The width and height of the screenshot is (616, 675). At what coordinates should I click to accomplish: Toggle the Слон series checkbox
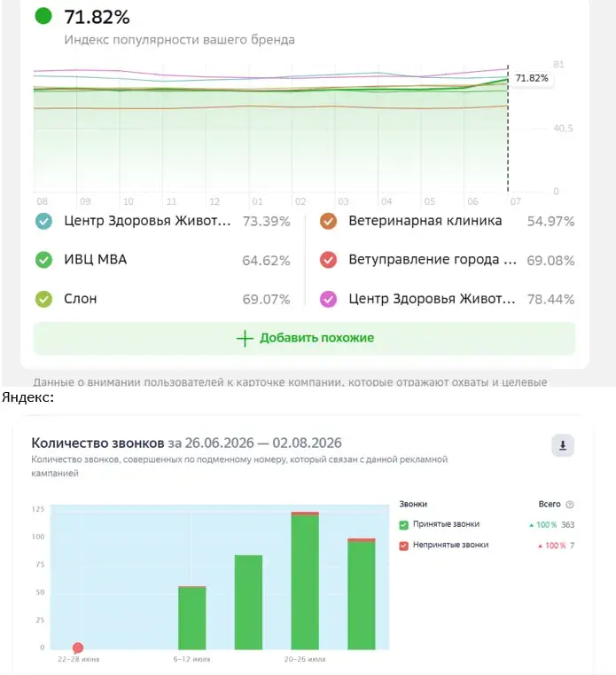tap(43, 299)
